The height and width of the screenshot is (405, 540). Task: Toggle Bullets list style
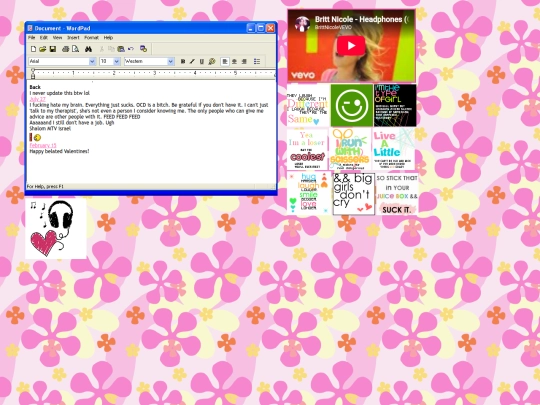click(x=257, y=61)
